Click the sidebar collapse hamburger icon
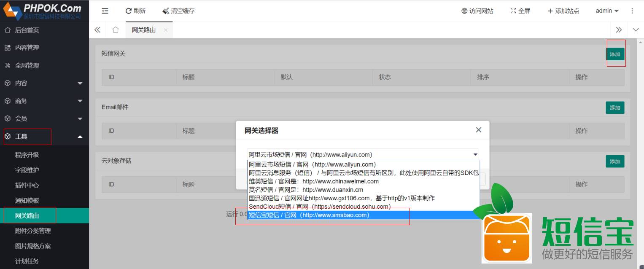 (105, 11)
